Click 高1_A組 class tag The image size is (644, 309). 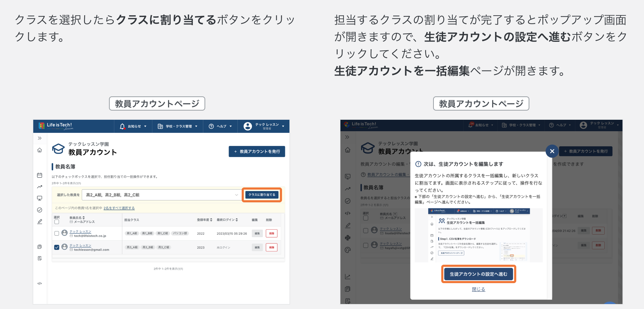[132, 233]
